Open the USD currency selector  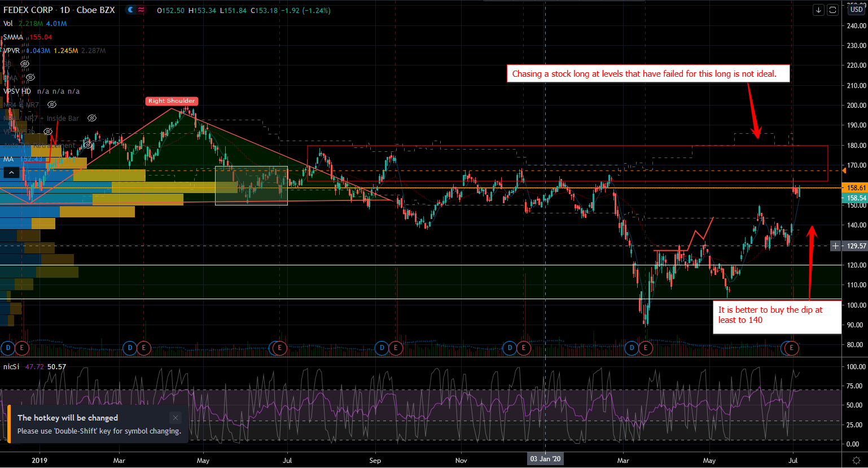pyautogui.click(x=856, y=10)
